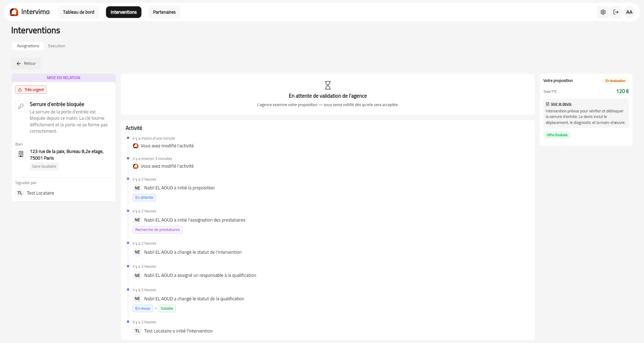This screenshot has height=343, width=644.
Task: Click the Total TTC label
Action: 550,92
